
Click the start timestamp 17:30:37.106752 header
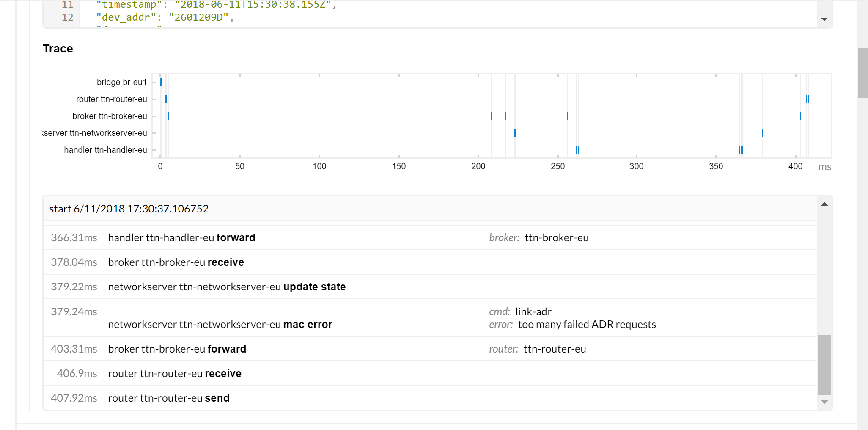pos(129,209)
